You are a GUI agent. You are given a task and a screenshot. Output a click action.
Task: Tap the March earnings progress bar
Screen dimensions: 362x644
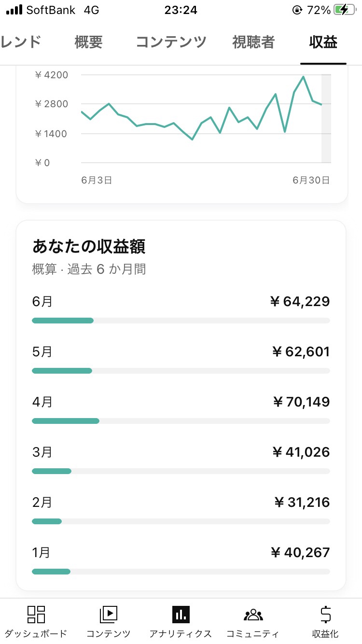(x=181, y=471)
